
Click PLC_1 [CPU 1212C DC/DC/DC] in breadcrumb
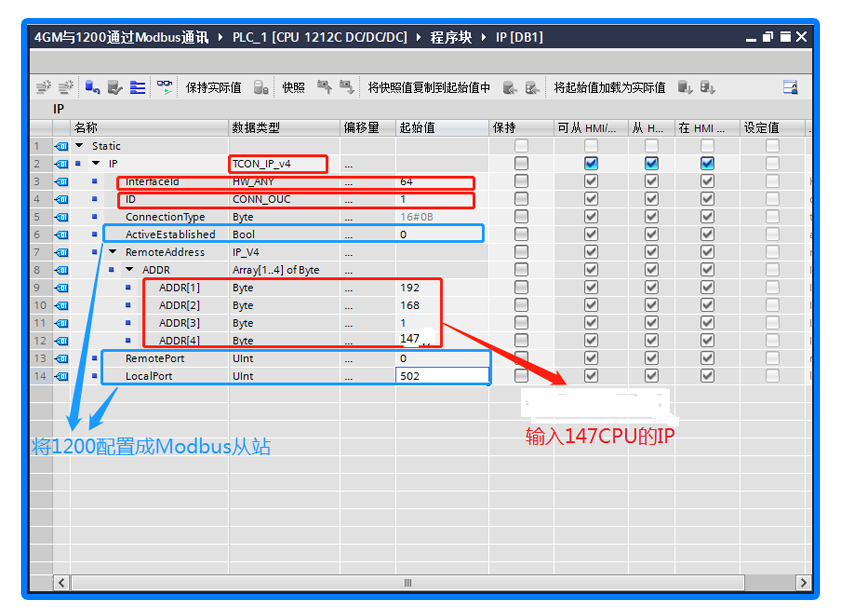(319, 37)
